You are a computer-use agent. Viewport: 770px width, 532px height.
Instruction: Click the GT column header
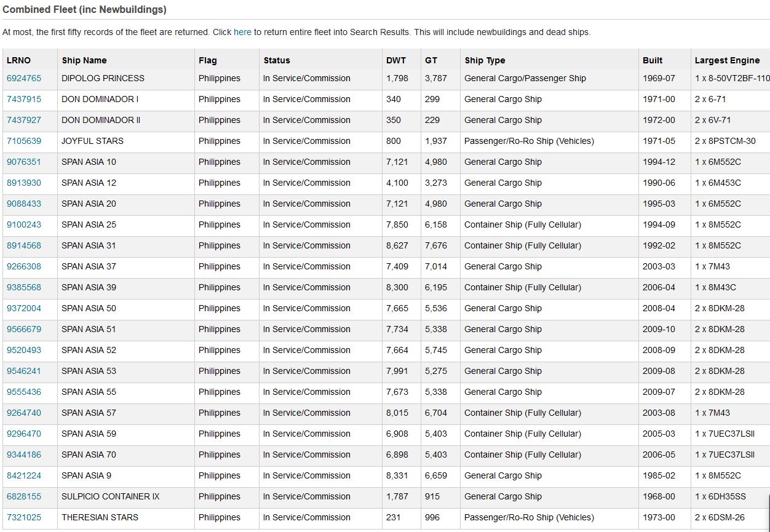(x=431, y=60)
